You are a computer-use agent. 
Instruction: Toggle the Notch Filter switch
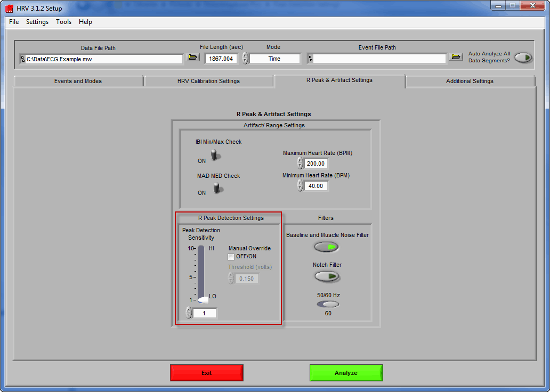click(x=327, y=276)
